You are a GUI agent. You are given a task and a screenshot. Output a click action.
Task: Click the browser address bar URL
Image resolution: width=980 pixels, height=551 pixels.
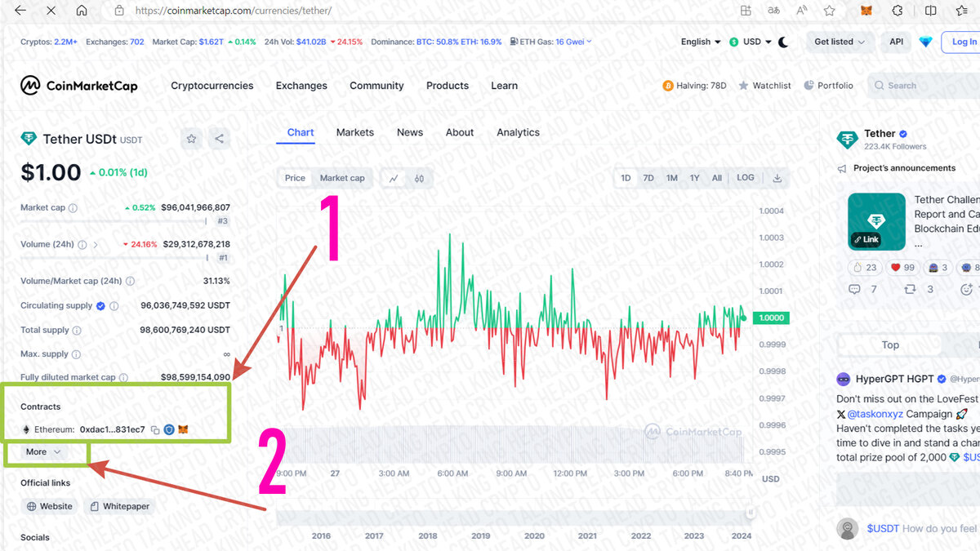tap(233, 11)
